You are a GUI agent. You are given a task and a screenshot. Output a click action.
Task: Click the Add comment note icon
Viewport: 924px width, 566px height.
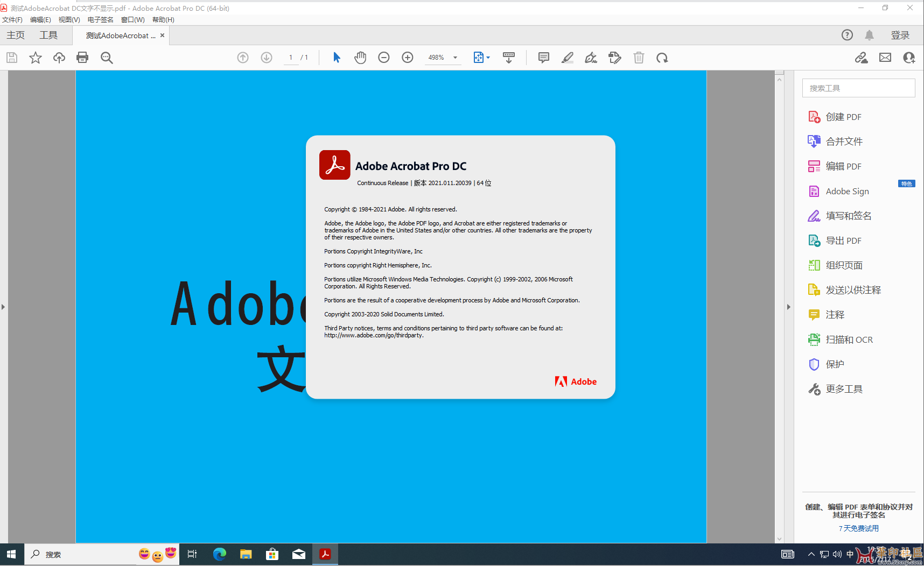coord(544,58)
